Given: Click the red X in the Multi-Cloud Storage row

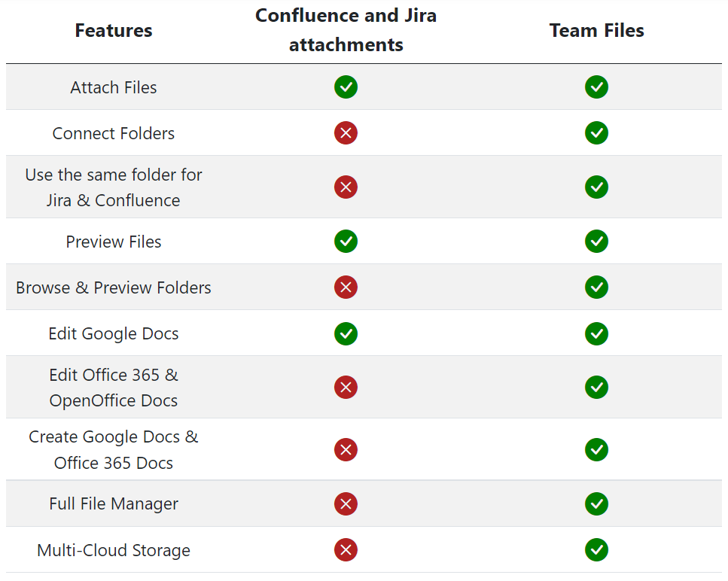Looking at the screenshot, I should [346, 550].
